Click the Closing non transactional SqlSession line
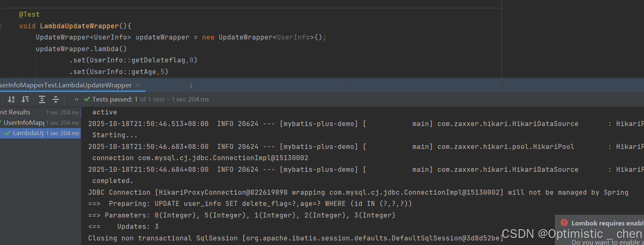 pos(296,238)
